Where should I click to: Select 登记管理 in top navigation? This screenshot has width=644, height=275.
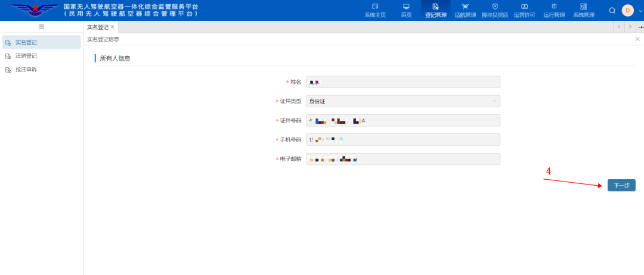point(436,10)
